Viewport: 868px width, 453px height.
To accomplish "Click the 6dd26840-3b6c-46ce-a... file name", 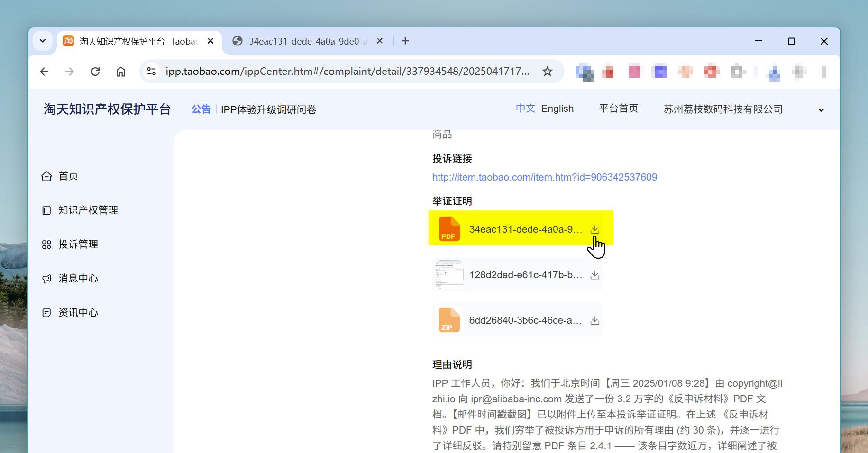I will point(526,320).
